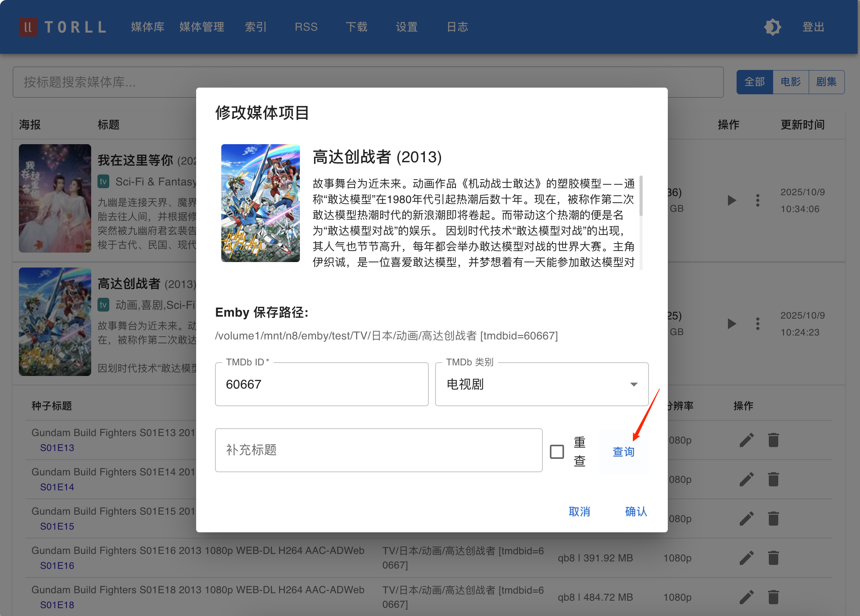The height and width of the screenshot is (616, 860).
Task: Delete the S01E16 torrent via trash icon
Action: [x=774, y=557]
